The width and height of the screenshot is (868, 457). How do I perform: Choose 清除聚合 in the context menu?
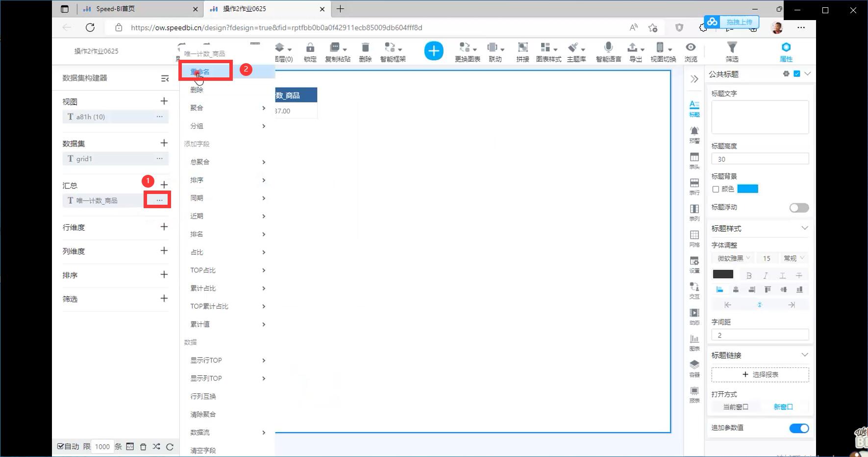click(203, 414)
